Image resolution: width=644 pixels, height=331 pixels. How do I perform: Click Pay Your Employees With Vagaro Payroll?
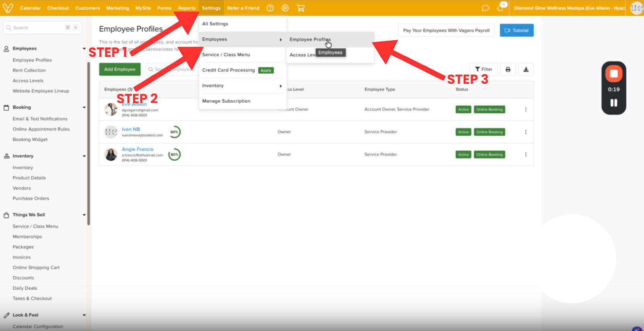tap(446, 31)
